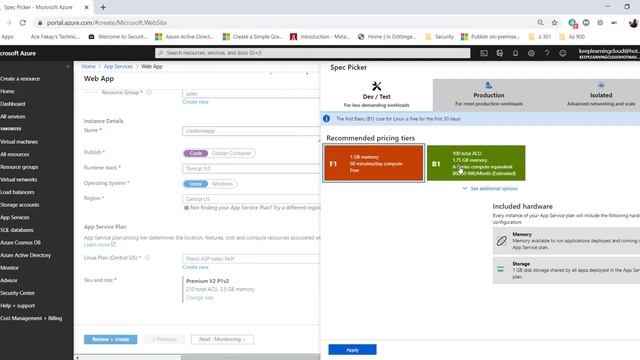Open Azure Cosmos DB in sidebar

click(x=20, y=242)
